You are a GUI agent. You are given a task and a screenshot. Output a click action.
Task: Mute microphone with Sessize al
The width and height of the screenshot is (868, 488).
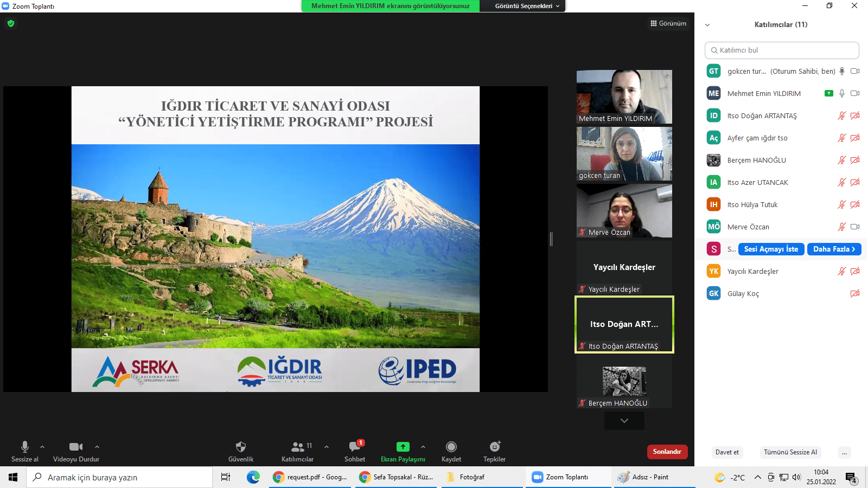25,447
